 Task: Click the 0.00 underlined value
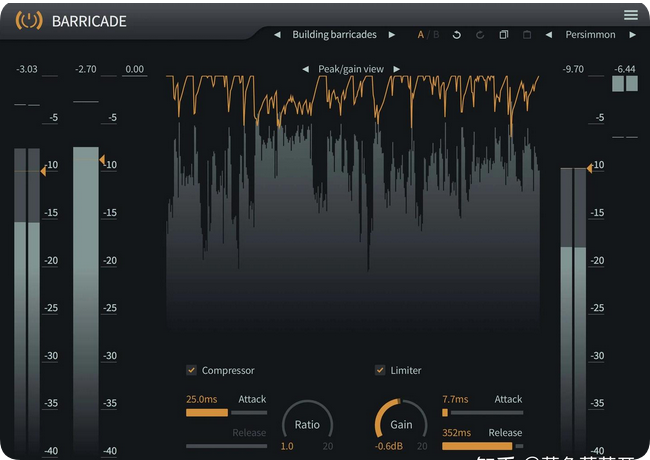[x=135, y=69]
